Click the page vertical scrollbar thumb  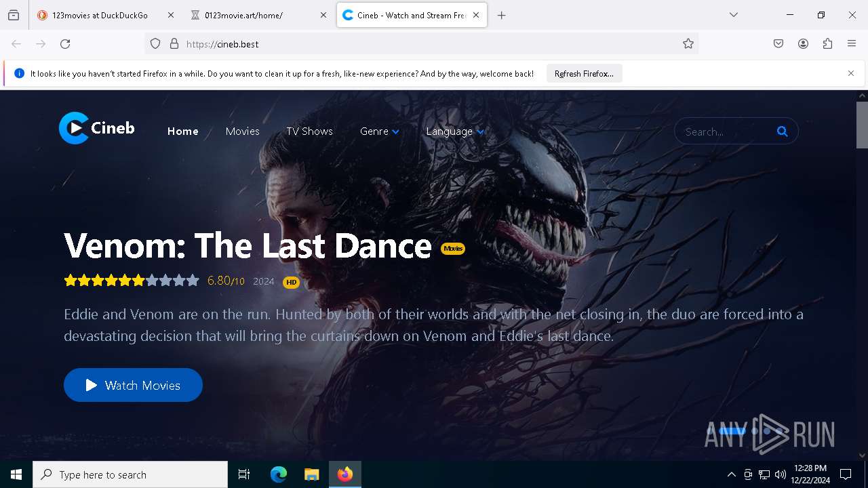click(x=862, y=125)
